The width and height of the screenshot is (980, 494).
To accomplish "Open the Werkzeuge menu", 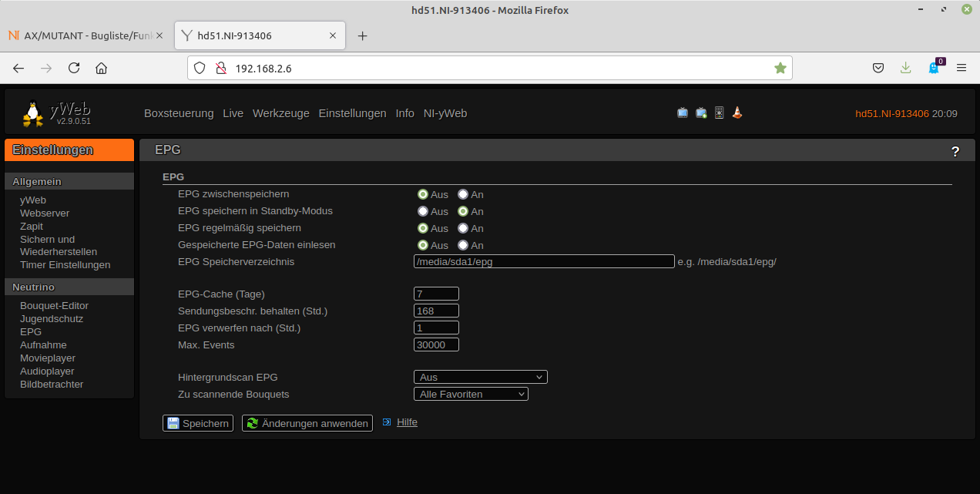I will tap(281, 113).
